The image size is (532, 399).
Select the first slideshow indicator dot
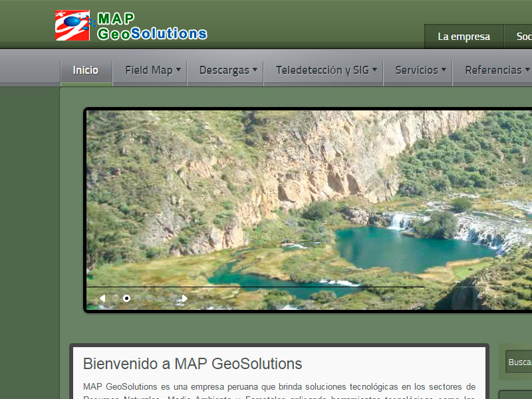point(114,299)
